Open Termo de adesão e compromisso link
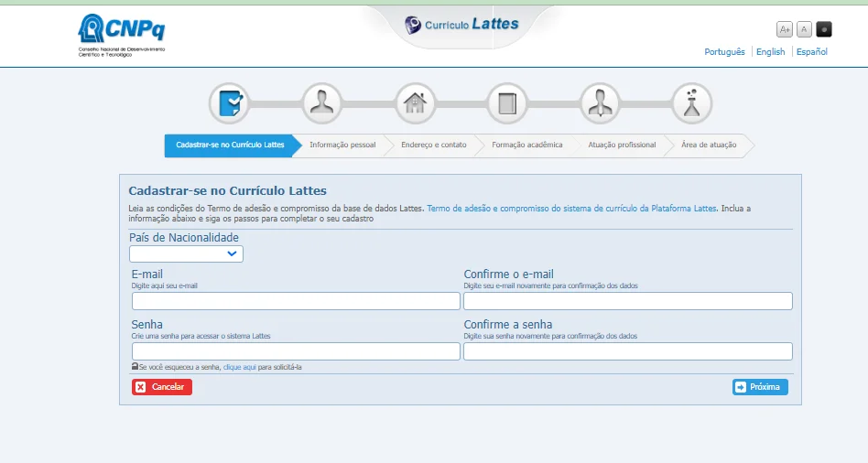This screenshot has height=463, width=868. [571, 209]
